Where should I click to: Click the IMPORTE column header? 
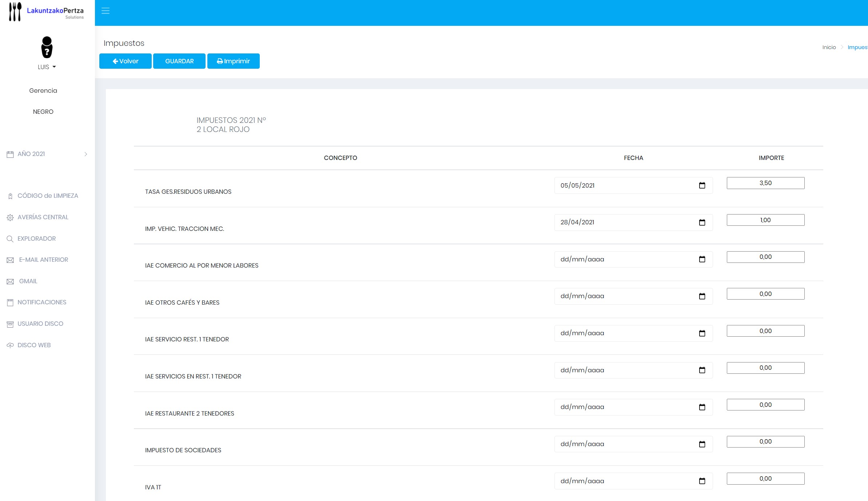point(771,158)
